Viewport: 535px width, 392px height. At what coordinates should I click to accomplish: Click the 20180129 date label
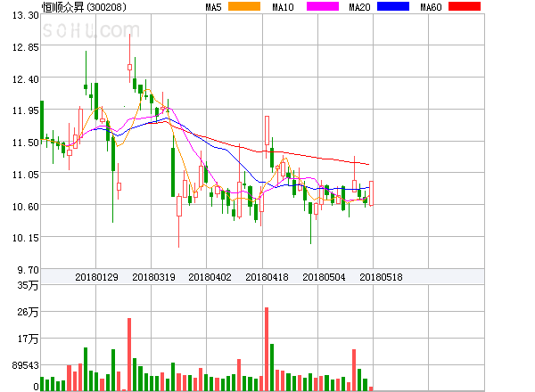click(96, 277)
